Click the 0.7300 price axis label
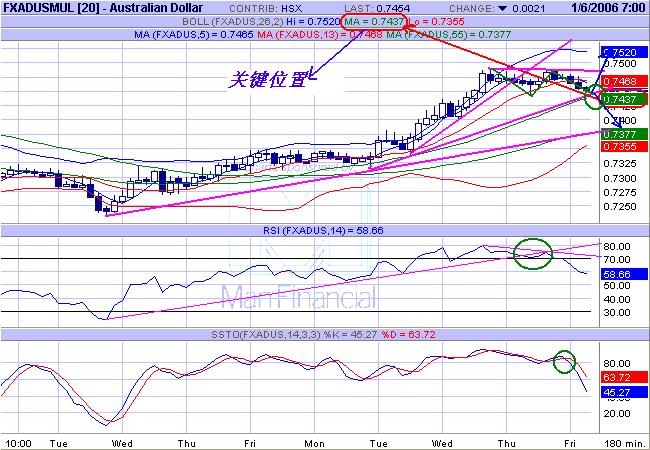 click(x=619, y=179)
